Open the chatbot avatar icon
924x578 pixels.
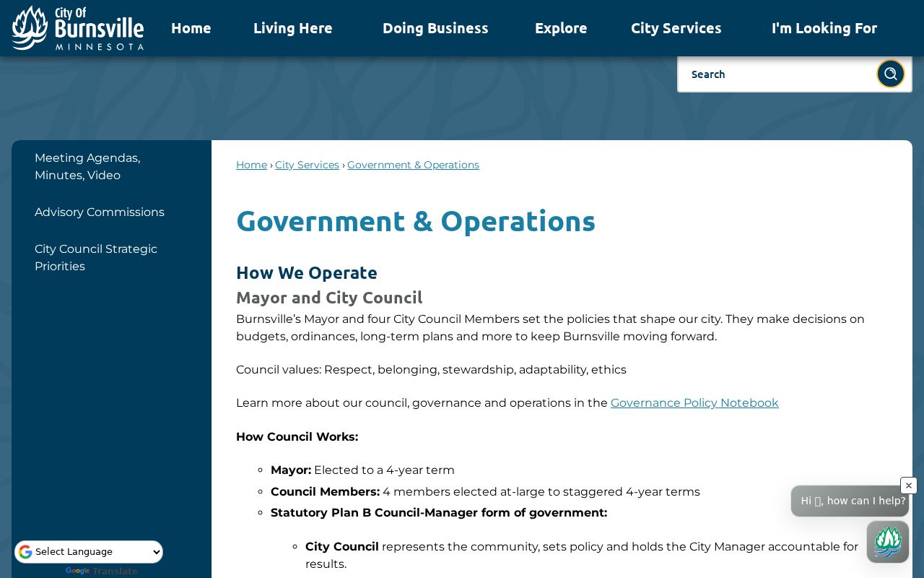click(x=888, y=541)
